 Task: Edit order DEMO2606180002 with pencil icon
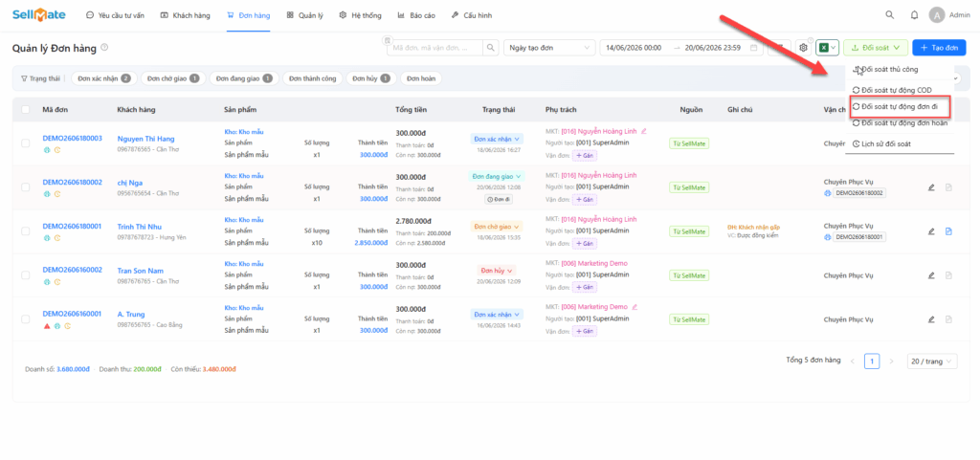coord(931,187)
